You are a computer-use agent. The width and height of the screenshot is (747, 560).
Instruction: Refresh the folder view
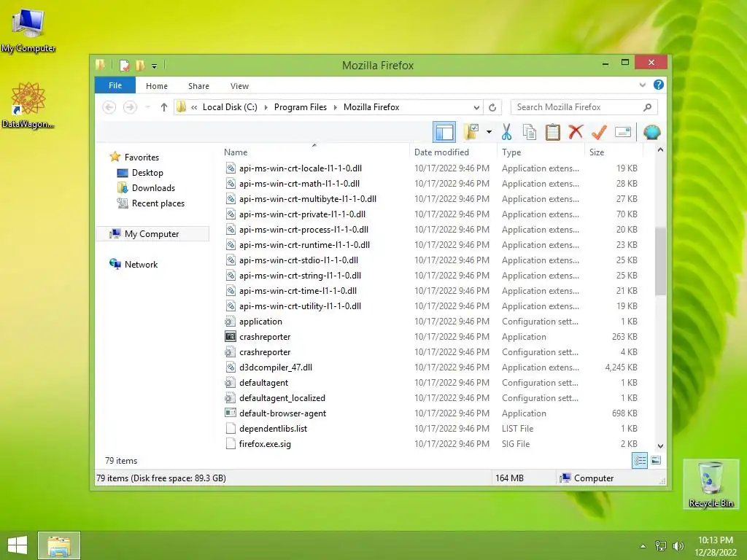[492, 108]
